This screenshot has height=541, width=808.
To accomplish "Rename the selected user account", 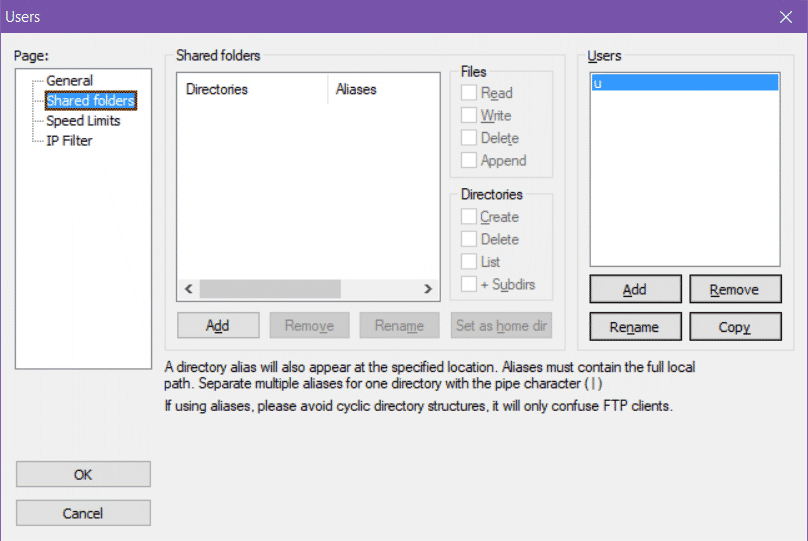I will click(x=635, y=327).
